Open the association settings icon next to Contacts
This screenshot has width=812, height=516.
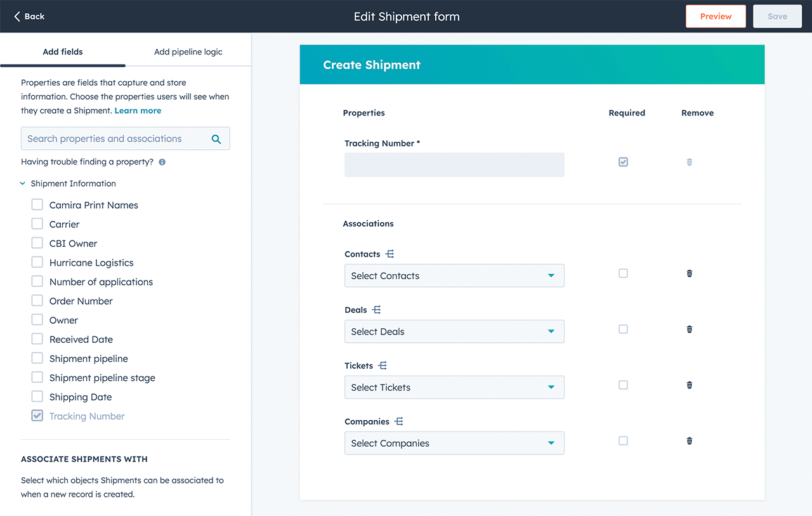point(390,253)
